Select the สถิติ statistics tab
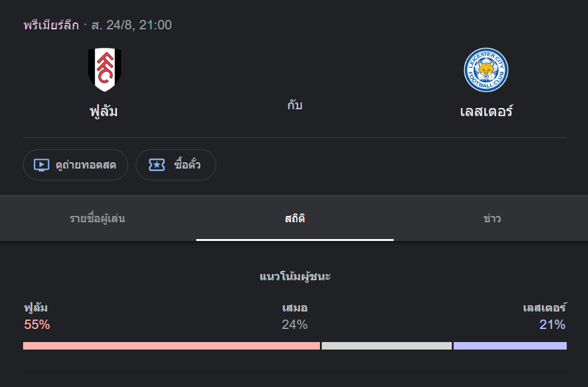The height and width of the screenshot is (387, 588). coord(295,218)
